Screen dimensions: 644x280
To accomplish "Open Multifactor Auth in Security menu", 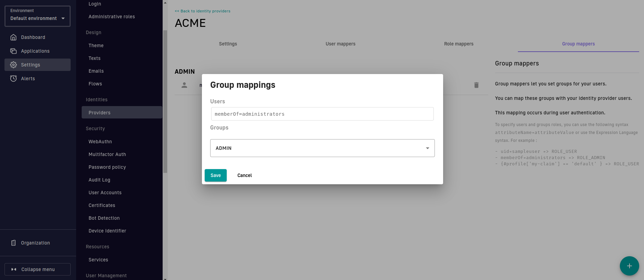I will (107, 154).
